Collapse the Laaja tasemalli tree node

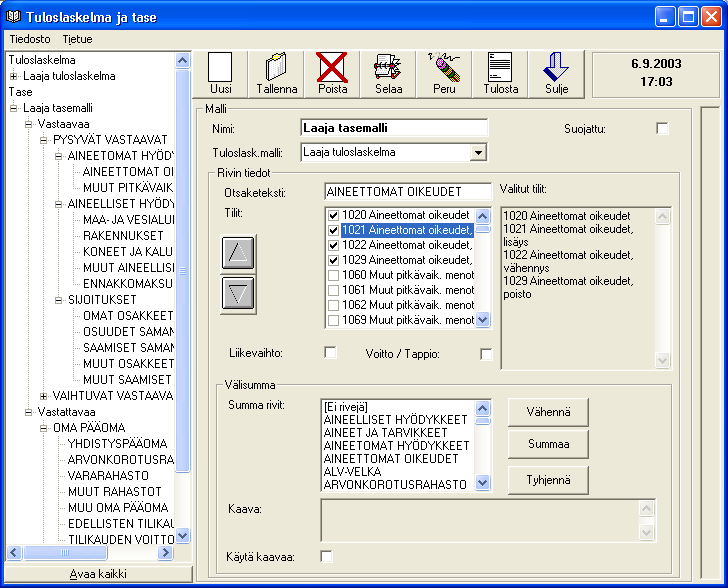14,108
